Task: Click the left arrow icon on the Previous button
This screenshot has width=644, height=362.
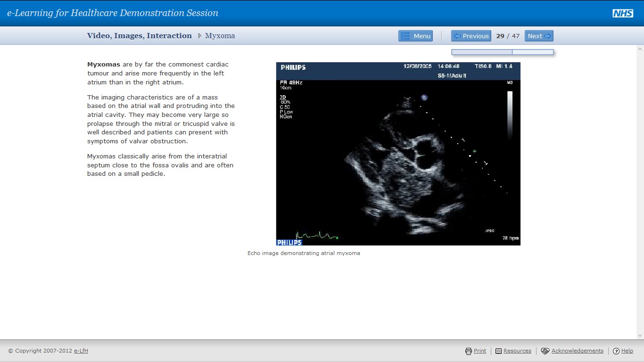Action: click(456, 36)
